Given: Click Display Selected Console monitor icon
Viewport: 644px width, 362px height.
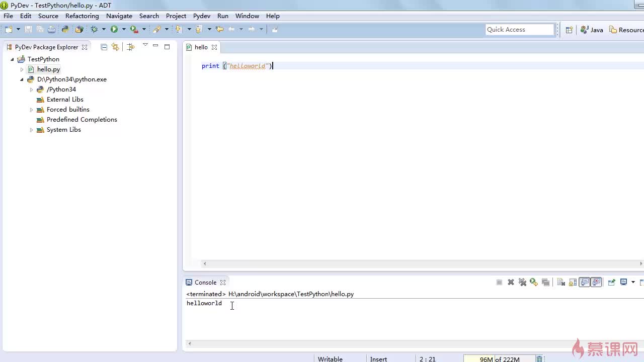Looking at the screenshot, I should click(623, 282).
